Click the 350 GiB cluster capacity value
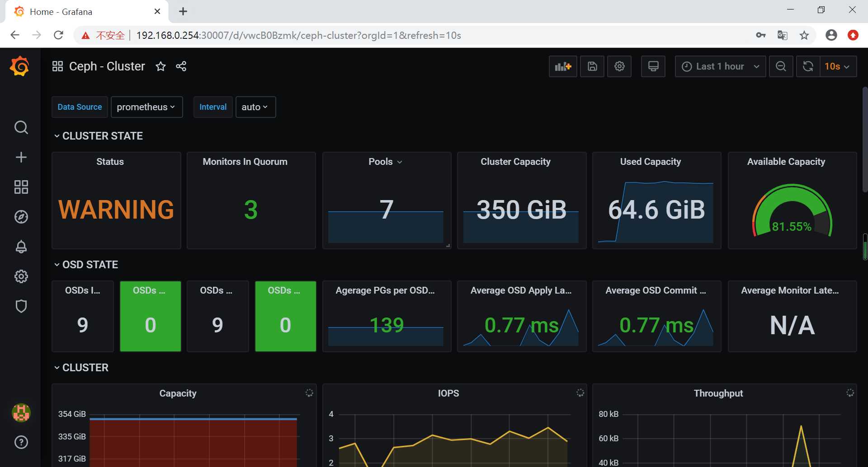This screenshot has height=467, width=868. (521, 210)
